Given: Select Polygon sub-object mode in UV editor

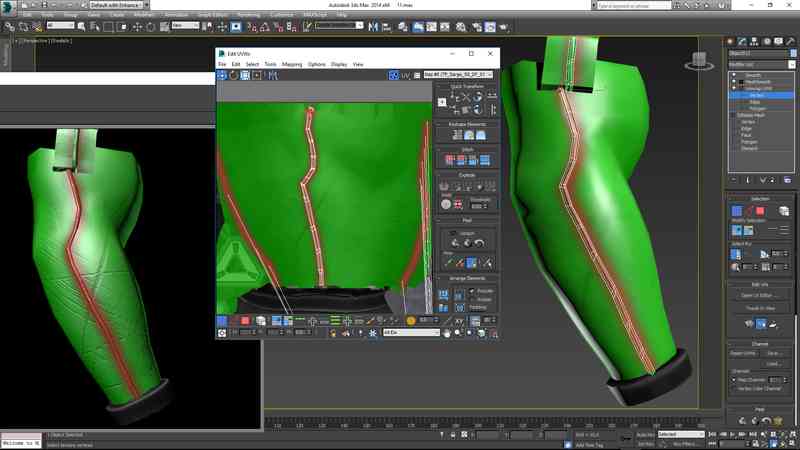Looking at the screenshot, I should [x=246, y=320].
